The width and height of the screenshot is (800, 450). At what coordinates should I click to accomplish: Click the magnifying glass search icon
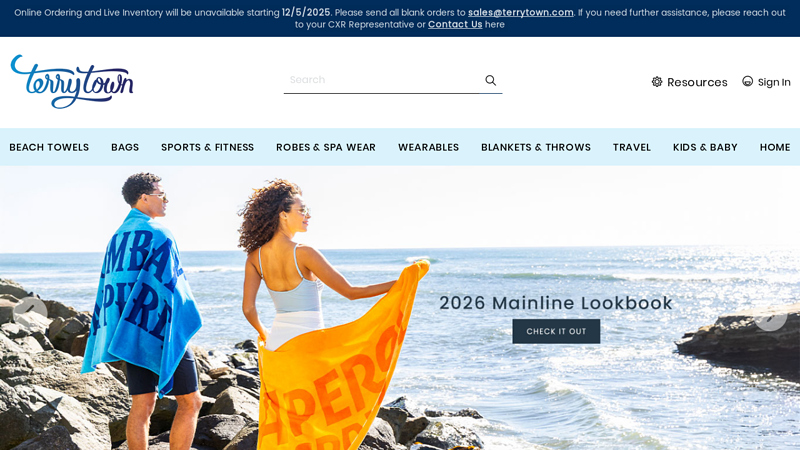(x=490, y=80)
